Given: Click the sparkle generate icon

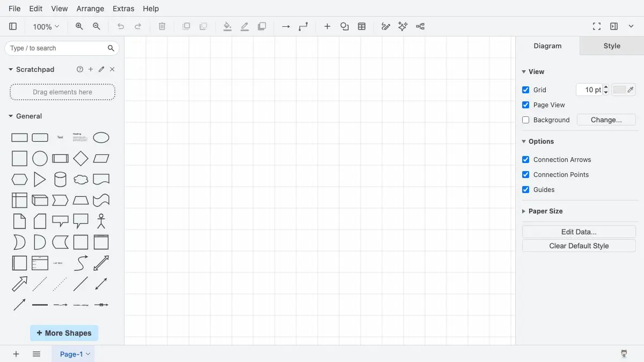Looking at the screenshot, I should pos(403,26).
